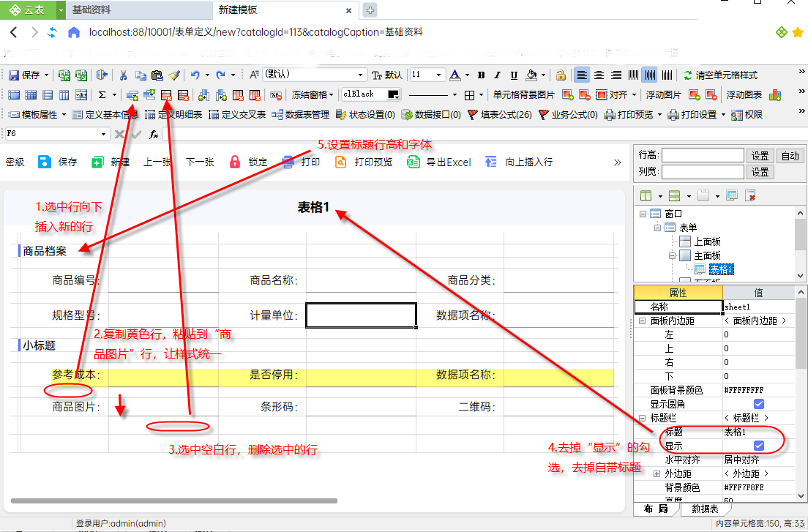Open 填表公式(26)

(x=499, y=114)
